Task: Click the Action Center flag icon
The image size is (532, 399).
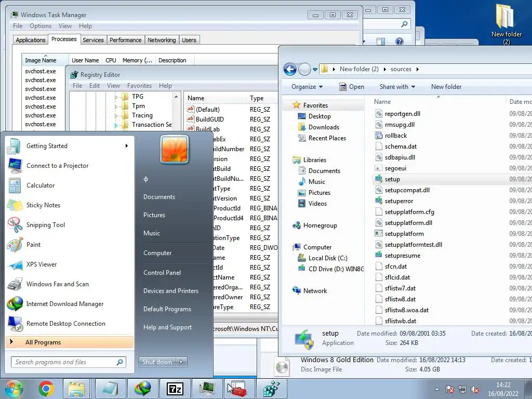Action: 450,389
